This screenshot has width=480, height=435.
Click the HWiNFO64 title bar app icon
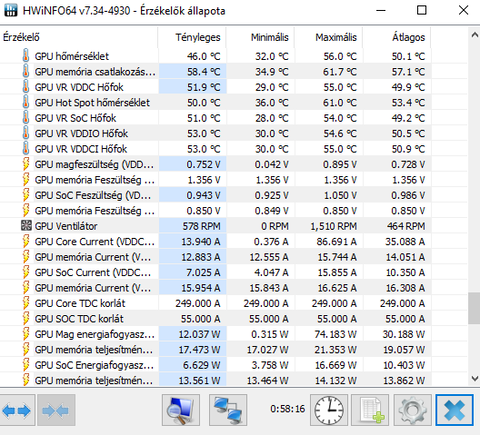pos(11,10)
